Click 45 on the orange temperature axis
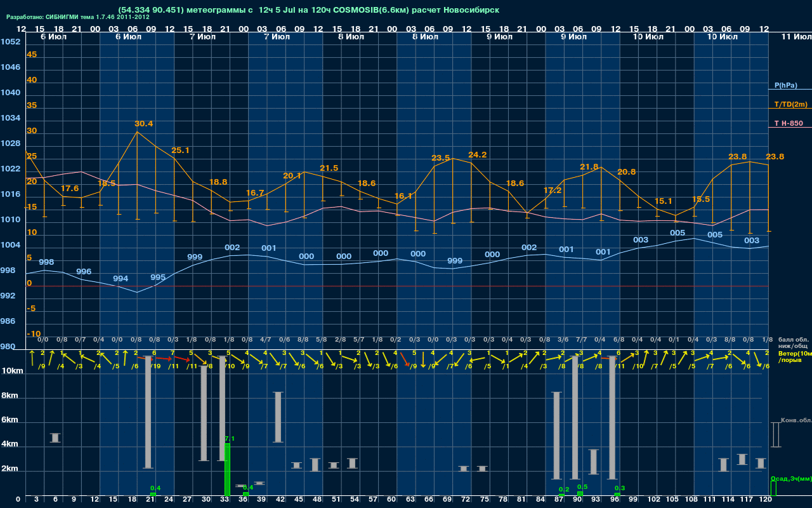This screenshot has height=508, width=812. coord(32,55)
